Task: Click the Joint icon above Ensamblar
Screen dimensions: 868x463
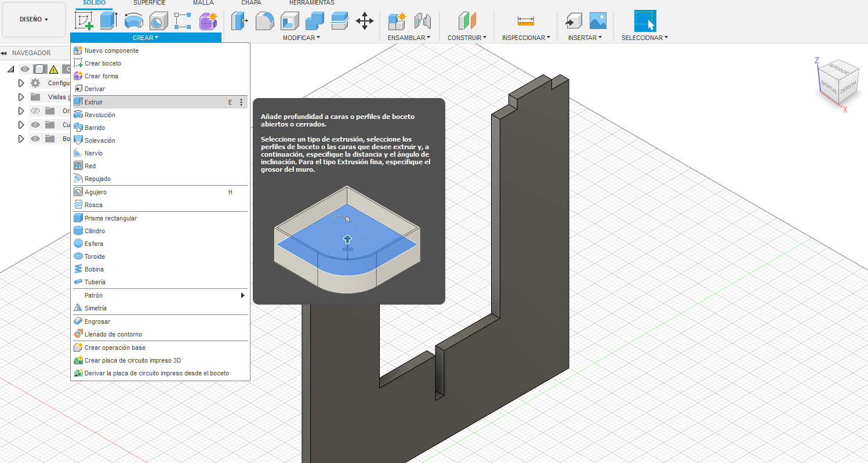Action: click(x=424, y=21)
